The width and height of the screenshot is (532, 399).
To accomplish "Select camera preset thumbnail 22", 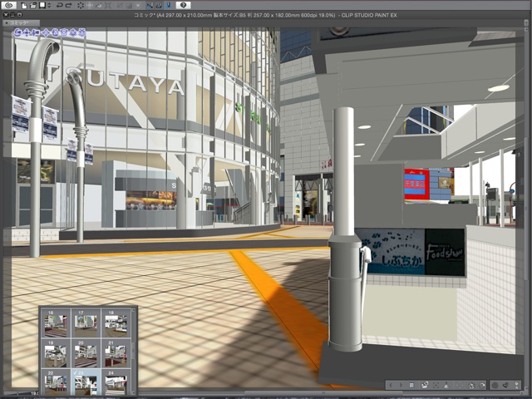I will point(56,382).
